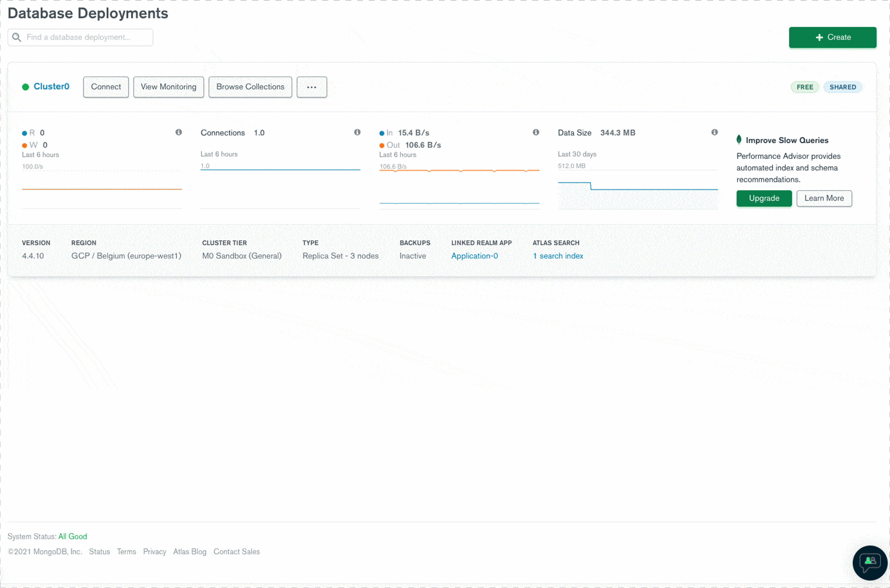Click the green Create button
Viewport: 890px width, 588px height.
click(x=832, y=37)
